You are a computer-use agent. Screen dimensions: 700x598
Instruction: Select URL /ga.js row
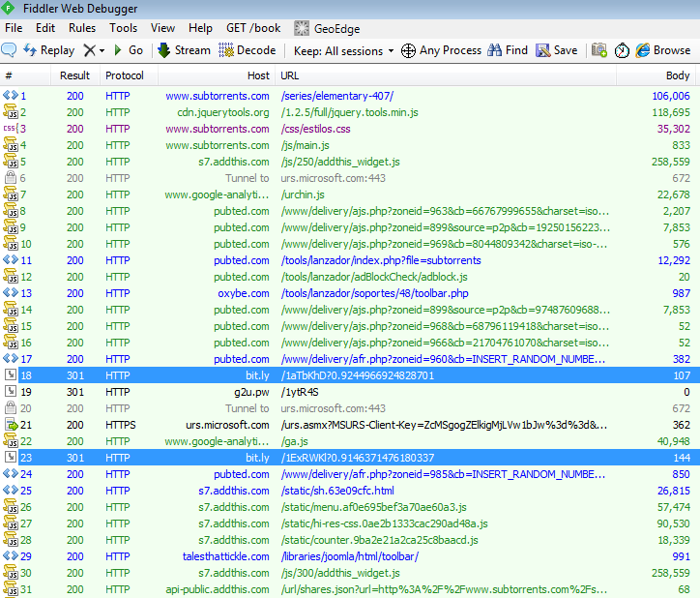tap(294, 441)
